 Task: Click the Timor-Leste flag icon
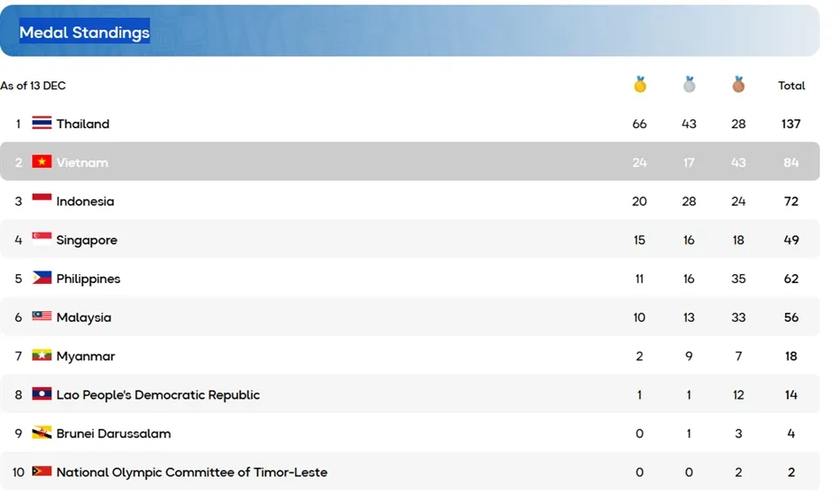[42, 472]
